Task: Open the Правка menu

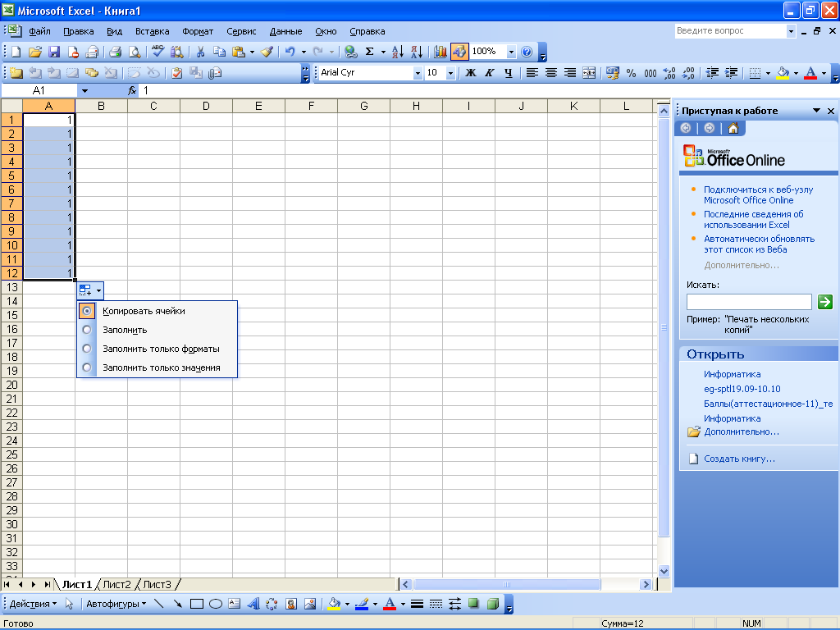Action: (78, 31)
